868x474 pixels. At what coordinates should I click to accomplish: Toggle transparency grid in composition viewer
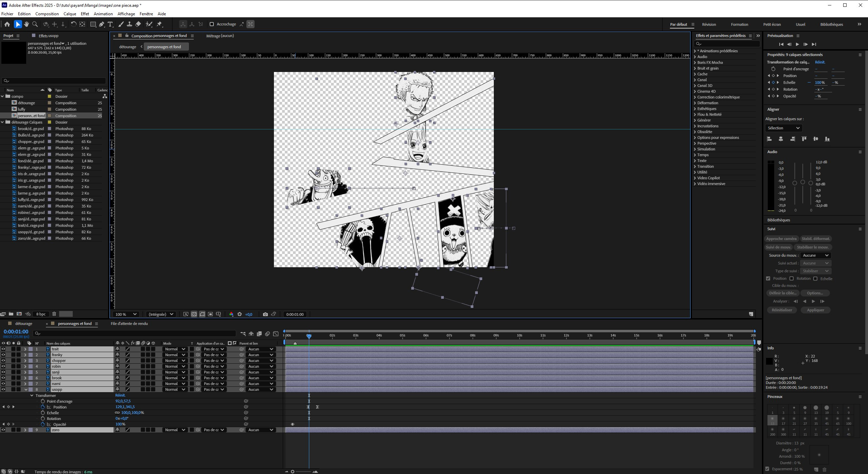coord(194,314)
